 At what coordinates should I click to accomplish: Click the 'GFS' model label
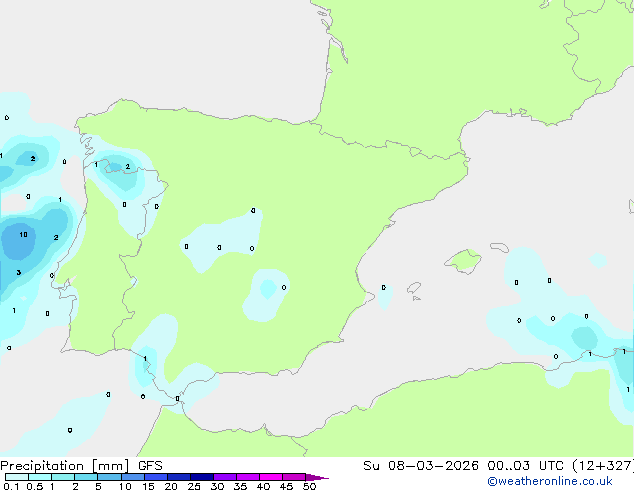click(150, 466)
